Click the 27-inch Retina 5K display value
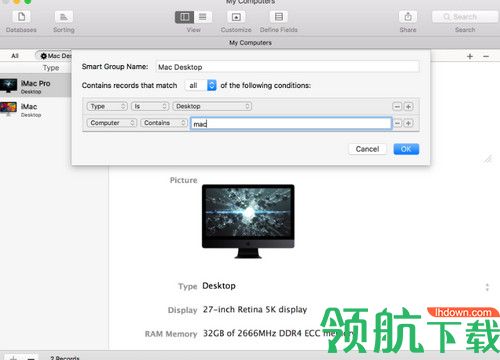500x360 pixels. tap(255, 310)
